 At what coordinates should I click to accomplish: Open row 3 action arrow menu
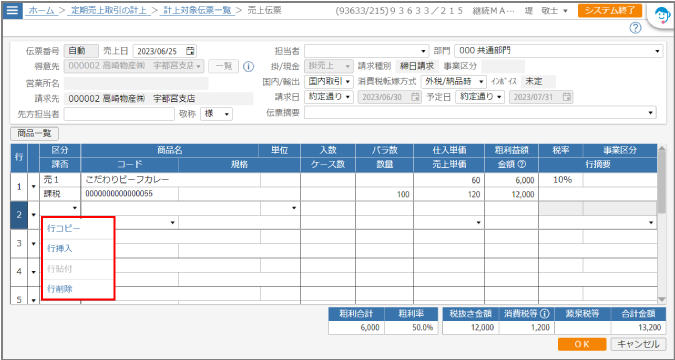(34, 244)
